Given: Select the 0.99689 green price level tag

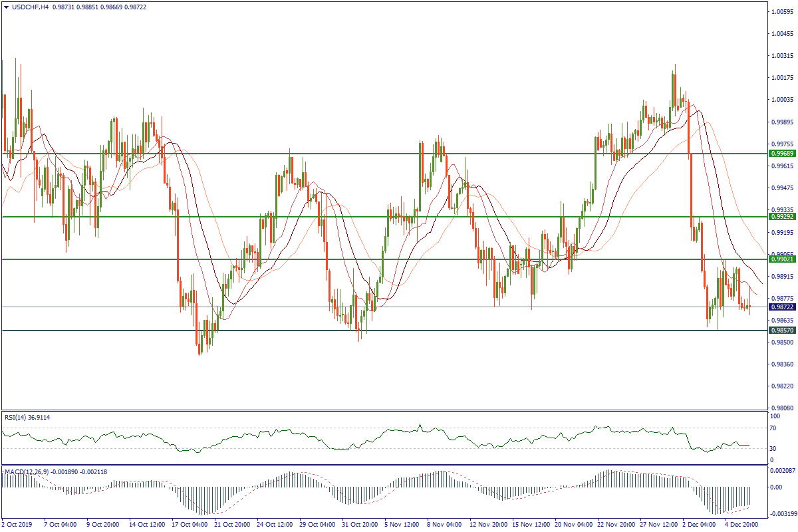Looking at the screenshot, I should (782, 153).
